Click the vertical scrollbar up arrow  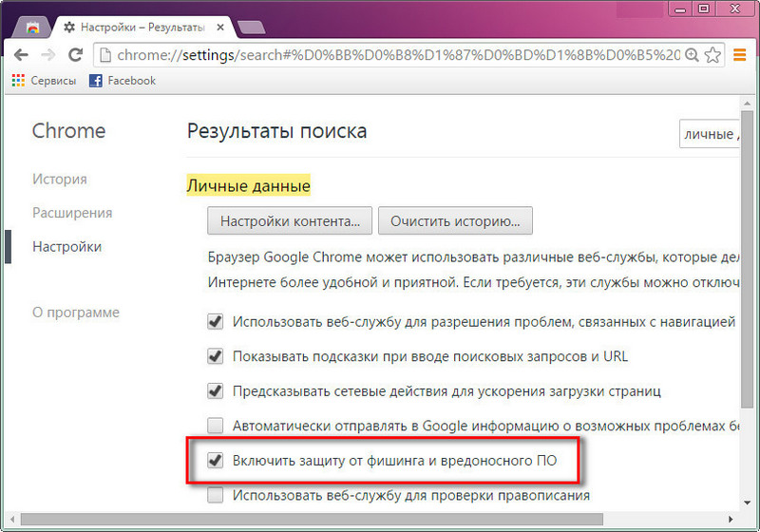(x=748, y=103)
